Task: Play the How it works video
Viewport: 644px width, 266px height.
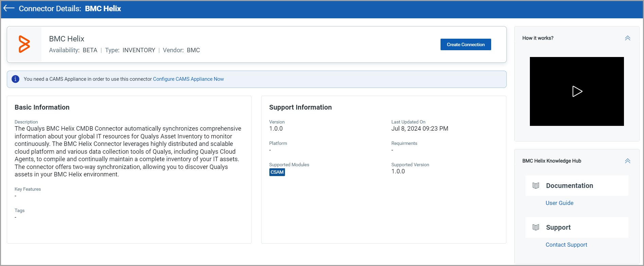Action: [x=577, y=91]
